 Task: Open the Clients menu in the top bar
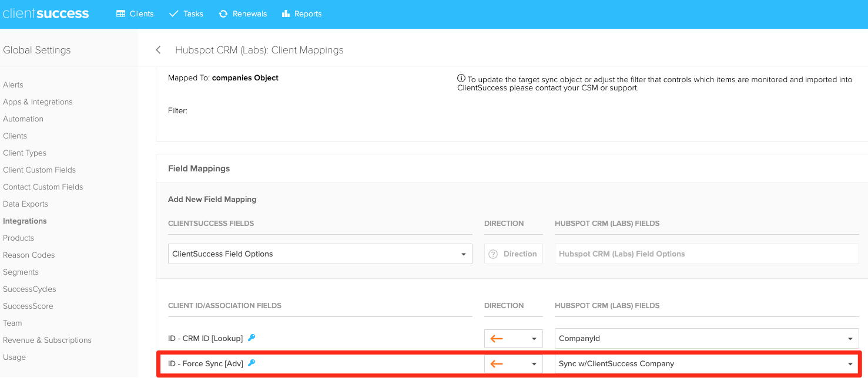135,14
